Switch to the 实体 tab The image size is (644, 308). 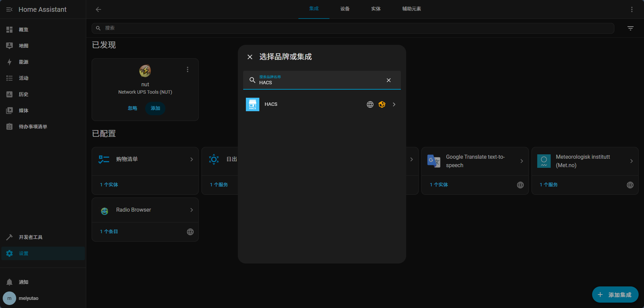376,9
